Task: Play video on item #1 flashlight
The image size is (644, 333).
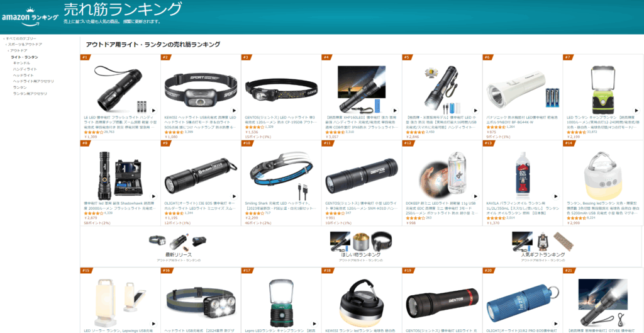Action: 153,111
